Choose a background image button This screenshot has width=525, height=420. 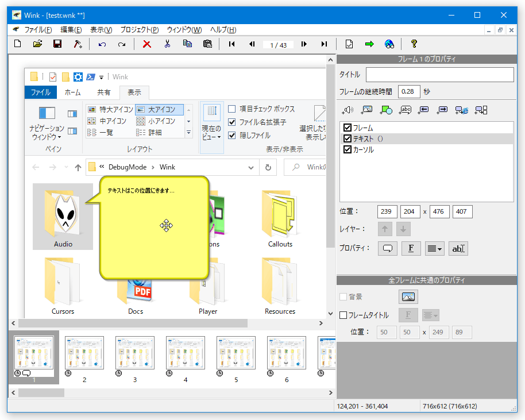coord(408,296)
